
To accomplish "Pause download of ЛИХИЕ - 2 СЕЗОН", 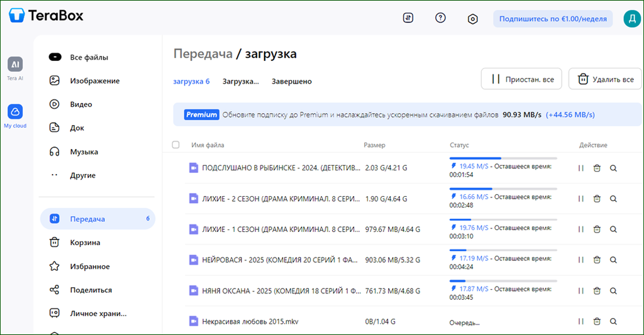I will tap(580, 199).
